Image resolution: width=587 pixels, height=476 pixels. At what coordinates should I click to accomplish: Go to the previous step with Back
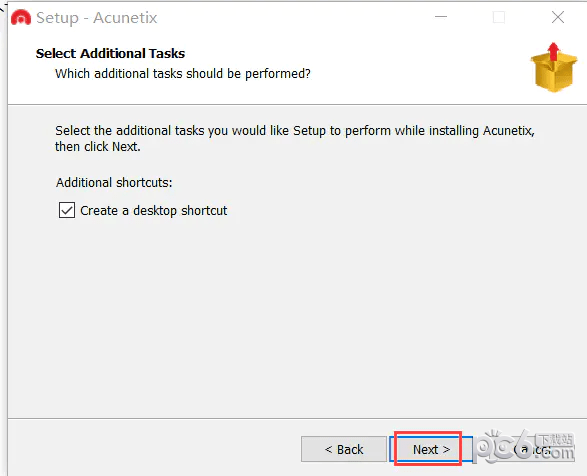(x=344, y=449)
